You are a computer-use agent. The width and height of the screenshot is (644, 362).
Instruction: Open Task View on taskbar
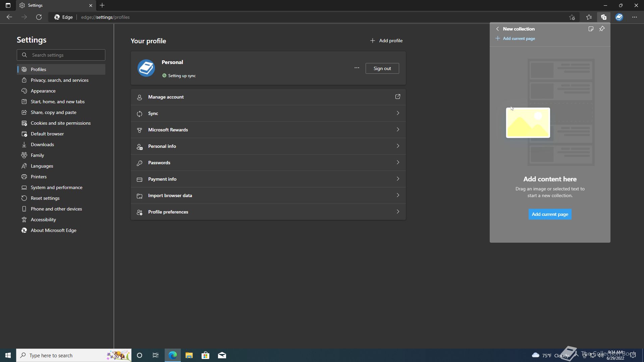point(156,355)
